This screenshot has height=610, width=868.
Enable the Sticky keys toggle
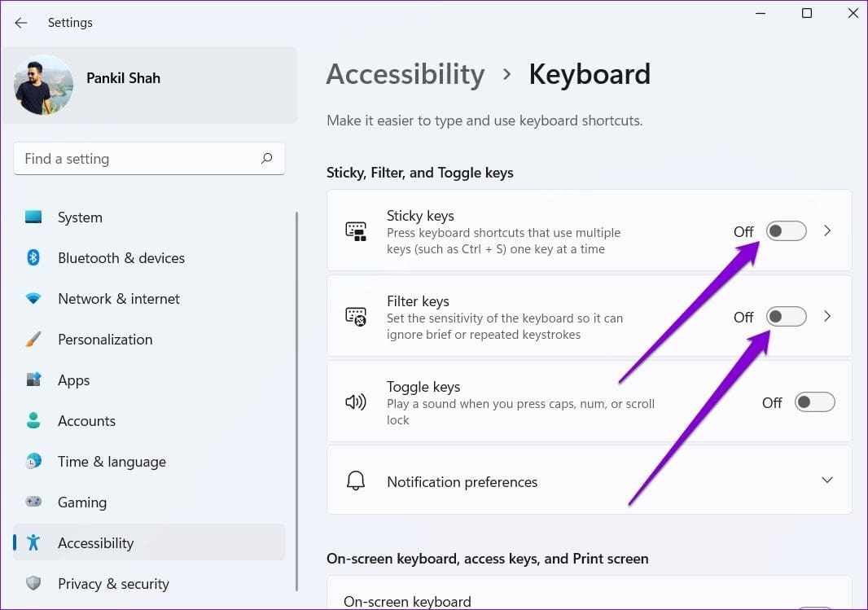coord(786,231)
